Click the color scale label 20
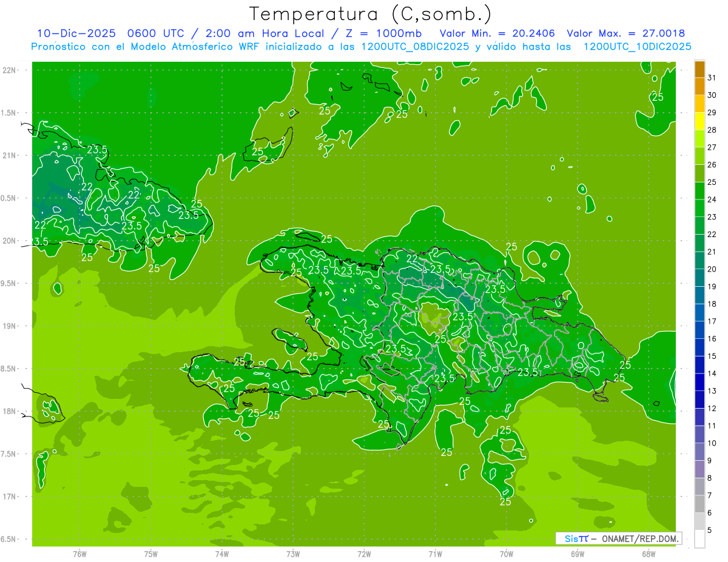The width and height of the screenshot is (728, 562). [x=712, y=269]
